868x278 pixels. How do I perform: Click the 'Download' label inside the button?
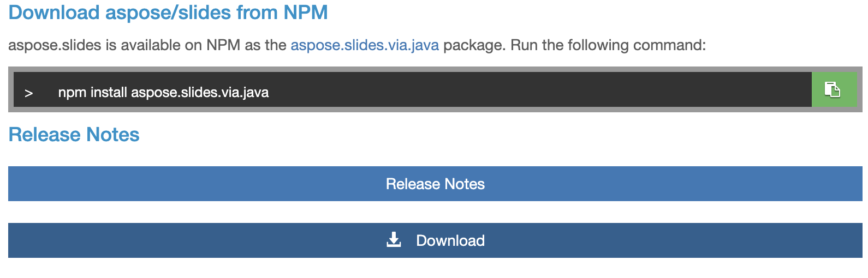click(450, 240)
